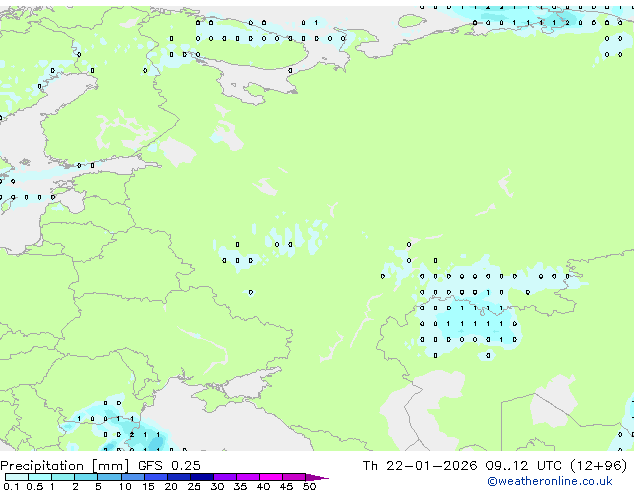
Task: Pick the legend swatch between 45 and 50
Action: [x=294, y=477]
